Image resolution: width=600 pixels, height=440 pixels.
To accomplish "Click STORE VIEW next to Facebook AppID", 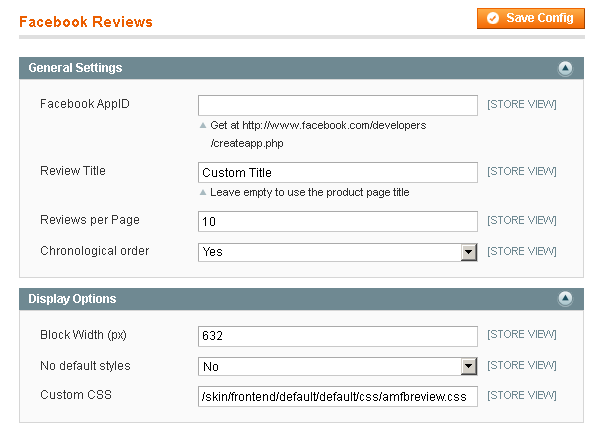I will [x=521, y=104].
